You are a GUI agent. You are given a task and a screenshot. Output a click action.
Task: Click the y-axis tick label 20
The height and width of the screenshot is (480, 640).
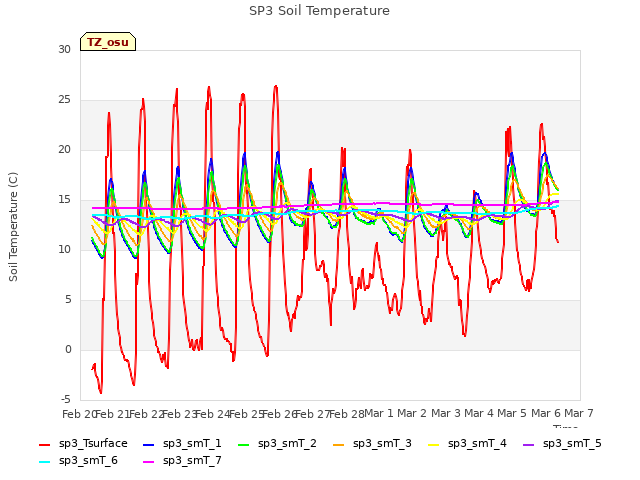[64, 149]
